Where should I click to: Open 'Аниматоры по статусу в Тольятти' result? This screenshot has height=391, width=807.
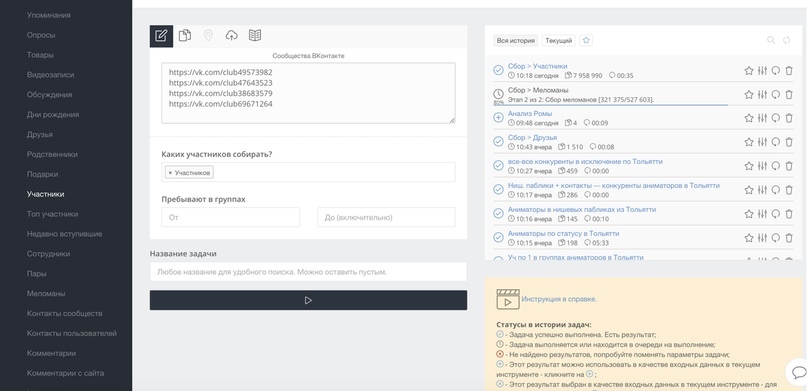coord(564,234)
